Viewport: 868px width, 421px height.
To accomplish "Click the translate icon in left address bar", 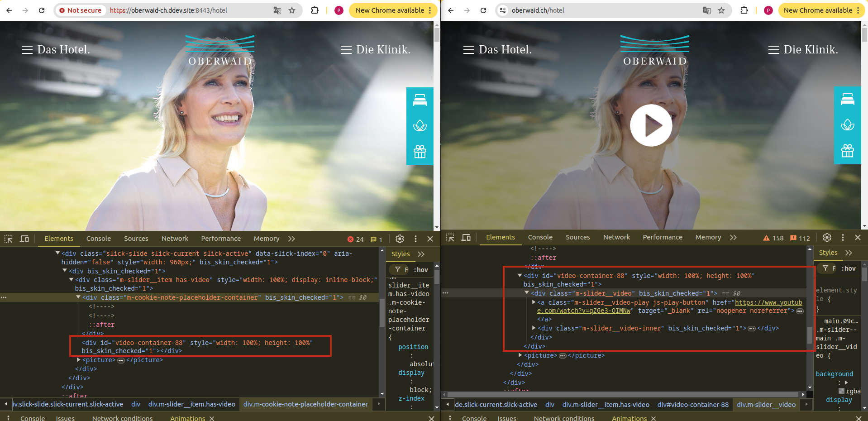I will [x=277, y=10].
